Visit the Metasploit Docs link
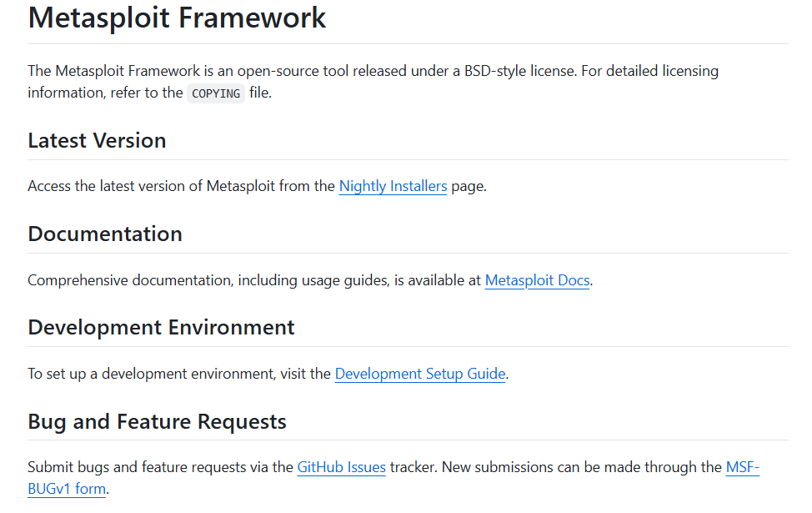The image size is (812, 513). [x=537, y=280]
